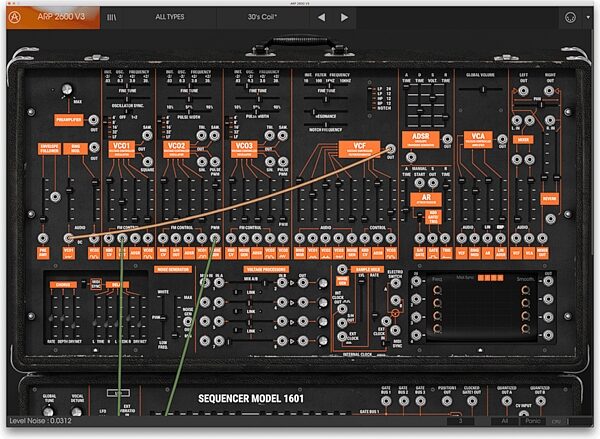The image size is (600, 439).
Task: Open the preset library browser icon
Action: 112,17
